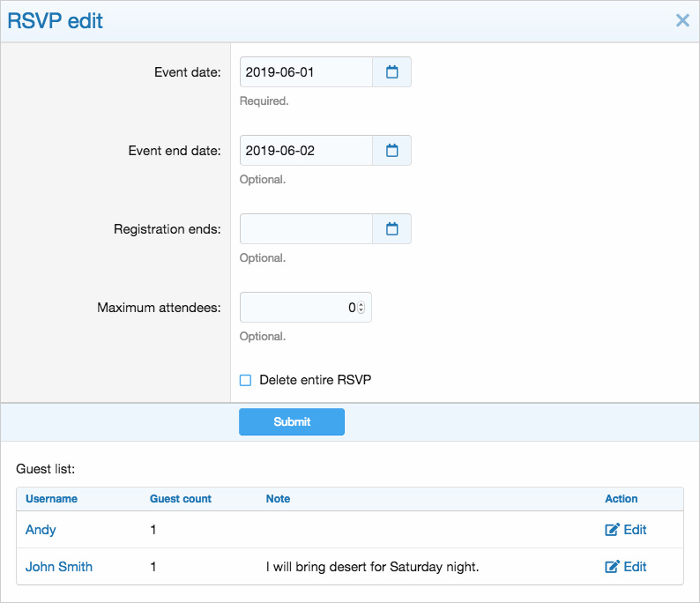Focus the Event end date field

tap(306, 151)
